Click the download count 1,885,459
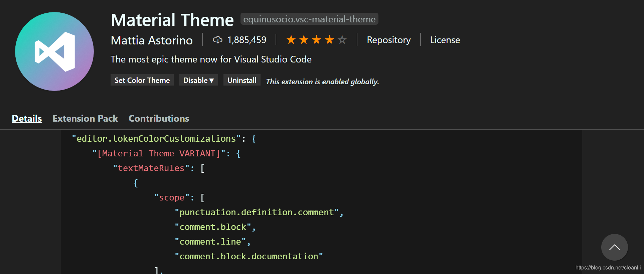Image resolution: width=644 pixels, height=274 pixels. (247, 40)
